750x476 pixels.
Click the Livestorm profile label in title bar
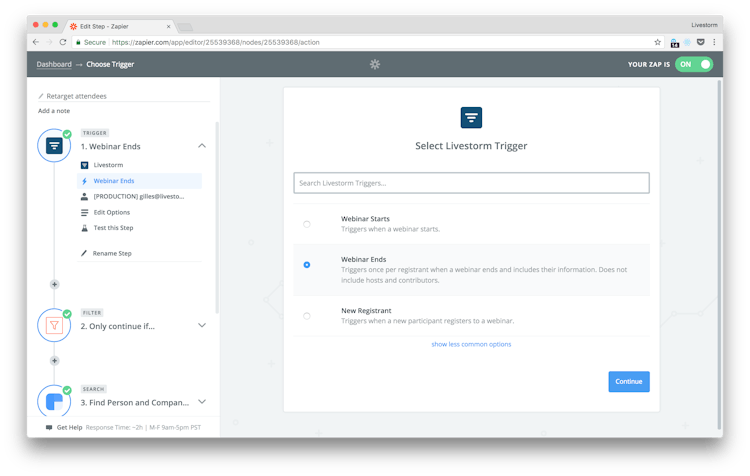704,25
